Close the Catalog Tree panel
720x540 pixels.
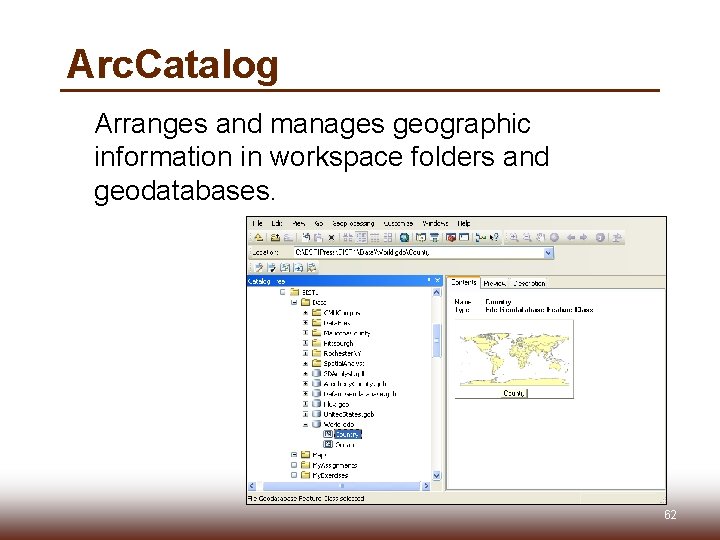click(x=437, y=280)
